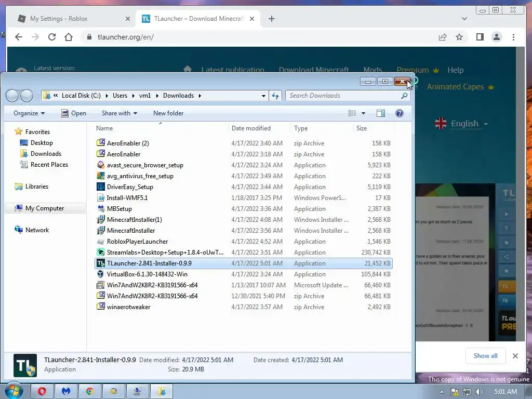This screenshot has width=532, height=399.
Task: Close the Chrome downloads bar
Action: coord(515,355)
